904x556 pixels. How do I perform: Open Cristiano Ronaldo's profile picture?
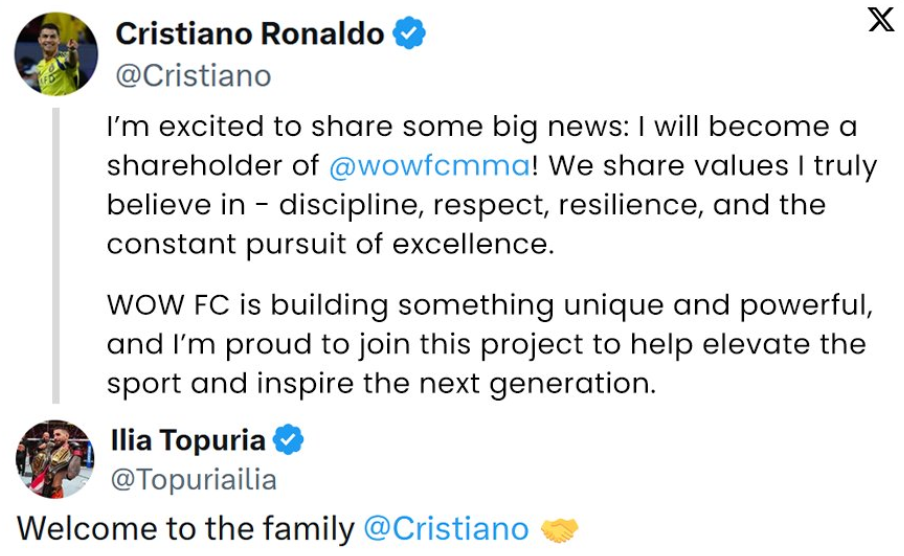tap(56, 54)
